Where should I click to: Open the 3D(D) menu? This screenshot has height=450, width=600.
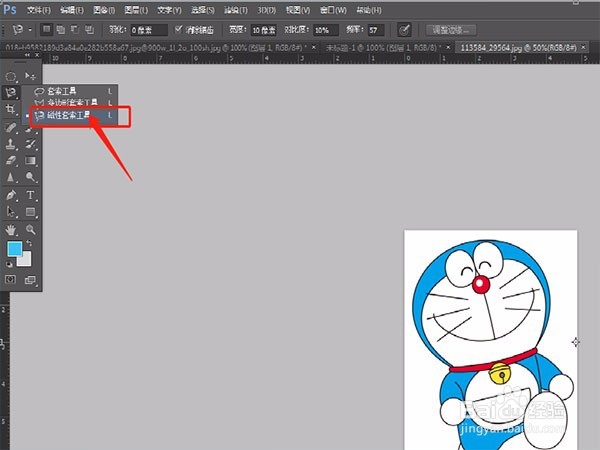(x=266, y=10)
